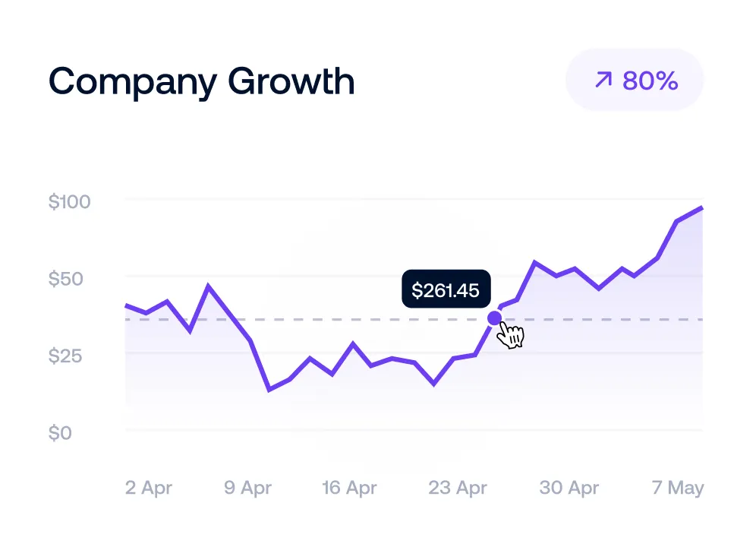Click the upward arrow icon in the growth badge

tap(603, 80)
